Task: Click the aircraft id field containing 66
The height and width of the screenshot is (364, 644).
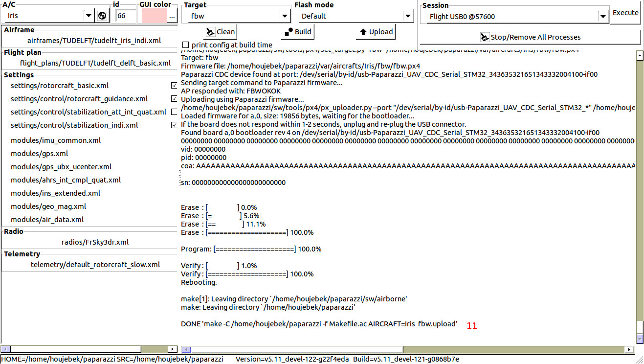Action: (126, 16)
